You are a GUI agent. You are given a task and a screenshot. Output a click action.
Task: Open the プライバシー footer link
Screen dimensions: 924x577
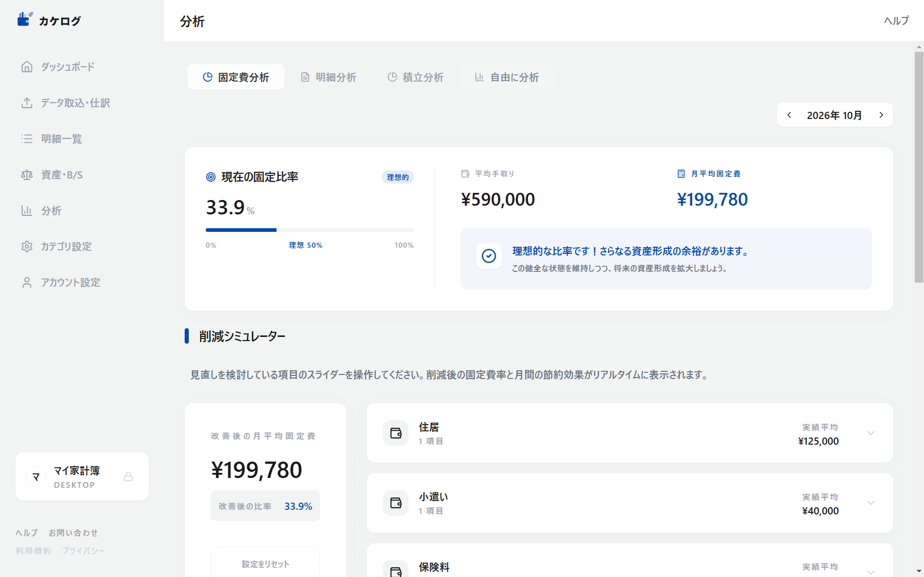[x=83, y=551]
